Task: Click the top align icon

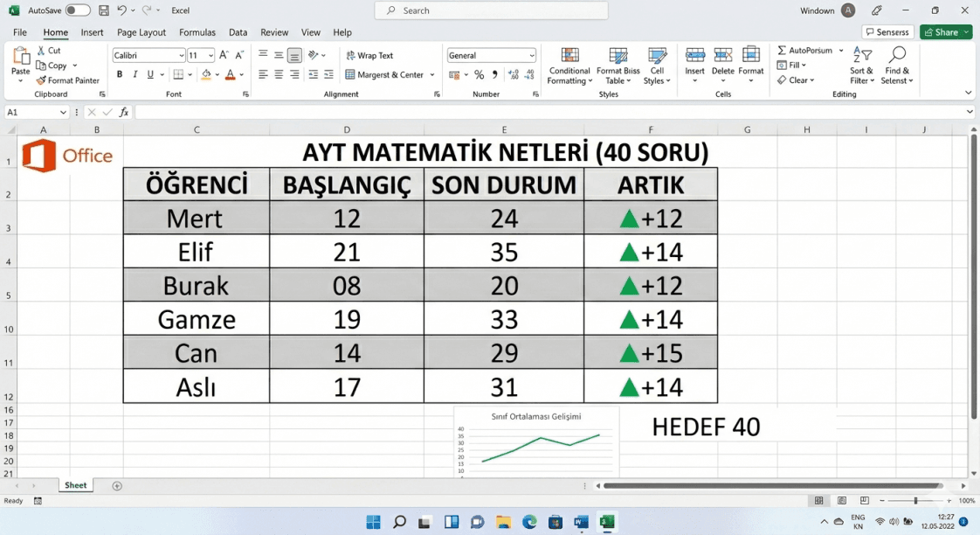Action: (263, 55)
